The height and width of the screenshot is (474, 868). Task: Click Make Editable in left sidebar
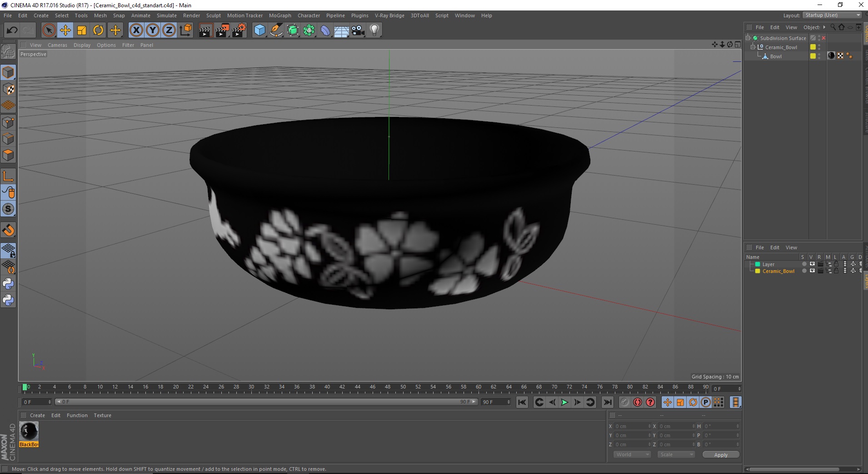click(8, 52)
